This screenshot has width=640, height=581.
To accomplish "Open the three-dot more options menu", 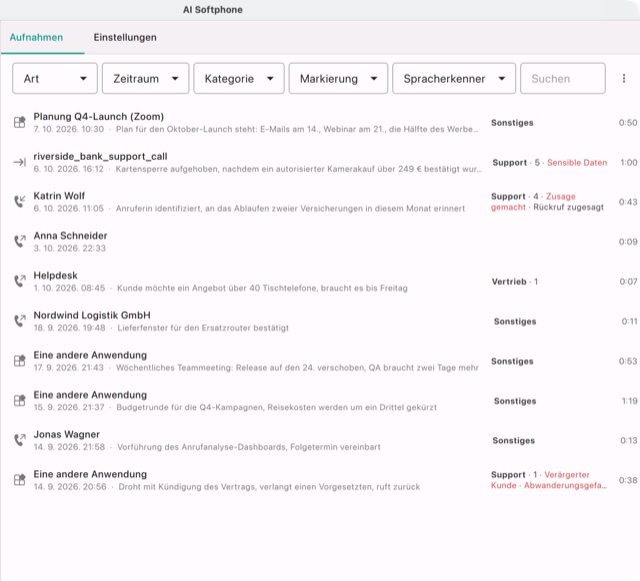I will (x=624, y=78).
